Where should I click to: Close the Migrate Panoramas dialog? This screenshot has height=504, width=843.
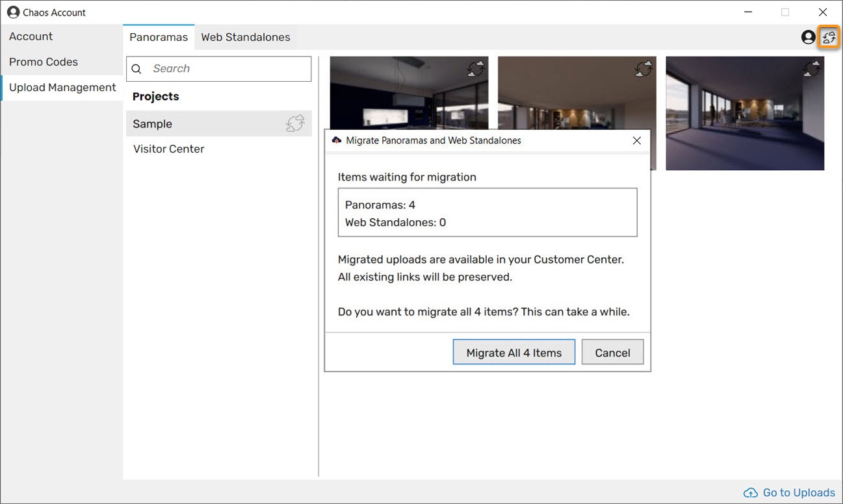point(637,140)
